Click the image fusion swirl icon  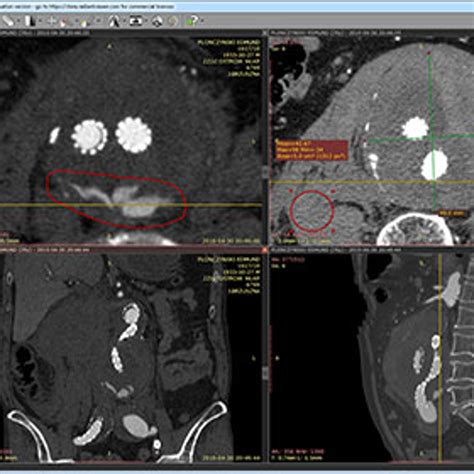(173, 22)
